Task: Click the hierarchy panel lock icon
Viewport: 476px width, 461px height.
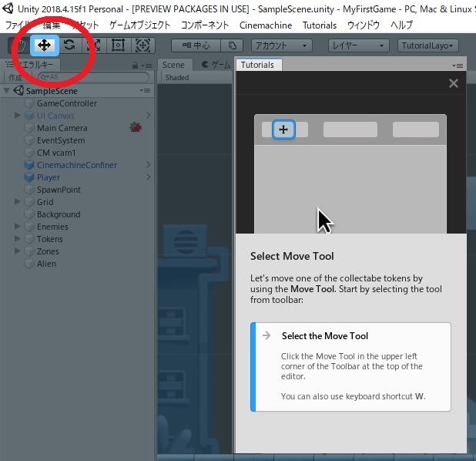Action: (135, 66)
